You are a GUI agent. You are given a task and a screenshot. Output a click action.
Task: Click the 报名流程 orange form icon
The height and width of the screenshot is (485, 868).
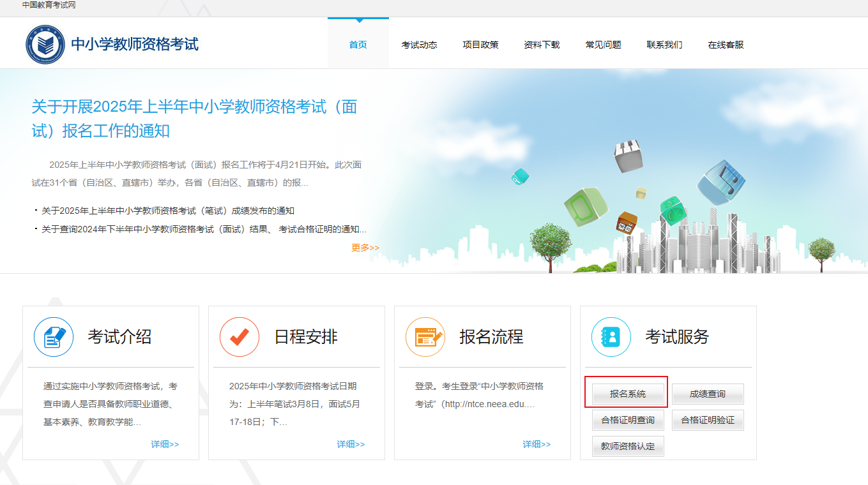(x=425, y=337)
